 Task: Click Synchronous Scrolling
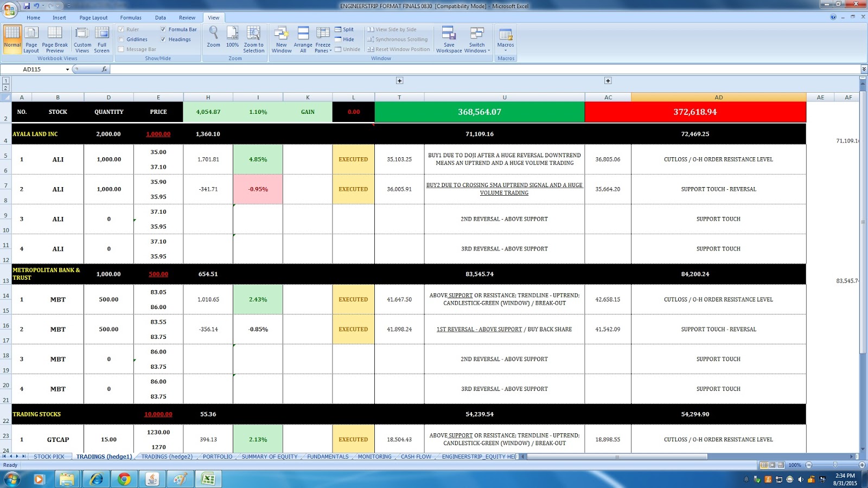click(x=398, y=39)
